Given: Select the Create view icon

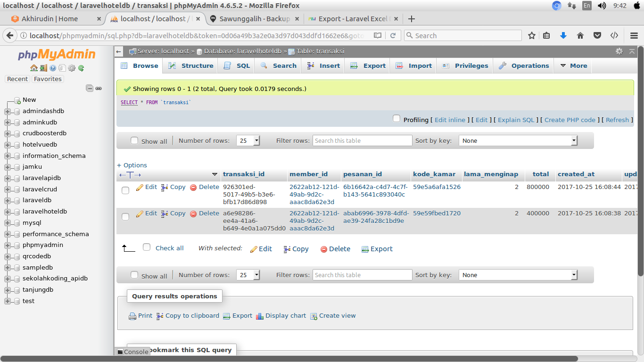Looking at the screenshot, I should pyautogui.click(x=314, y=316).
